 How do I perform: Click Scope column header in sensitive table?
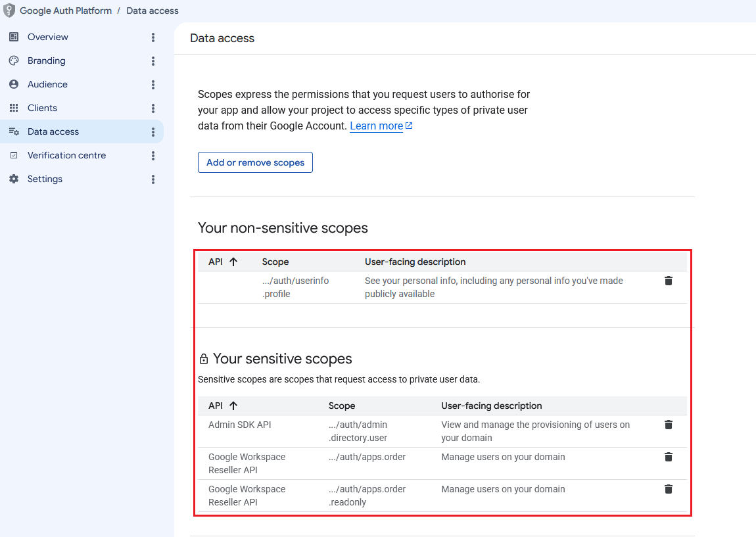tap(342, 406)
